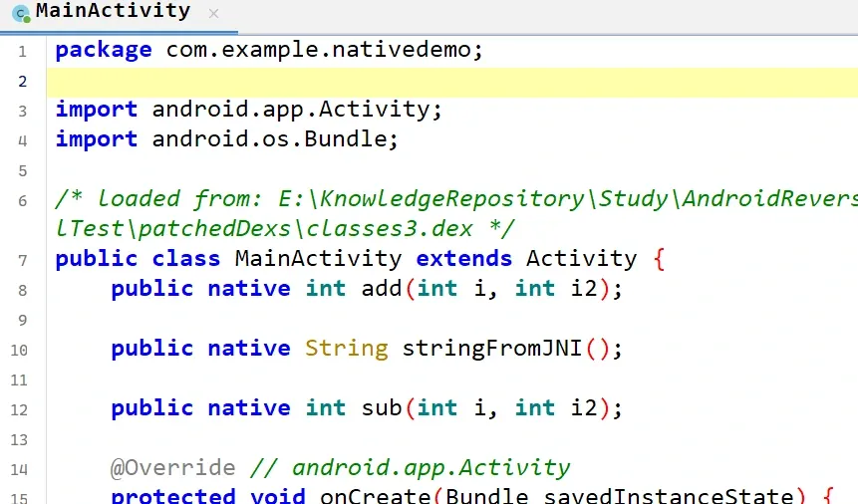858x504 pixels.
Task: Click line number 7 in the gutter
Action: click(23, 260)
